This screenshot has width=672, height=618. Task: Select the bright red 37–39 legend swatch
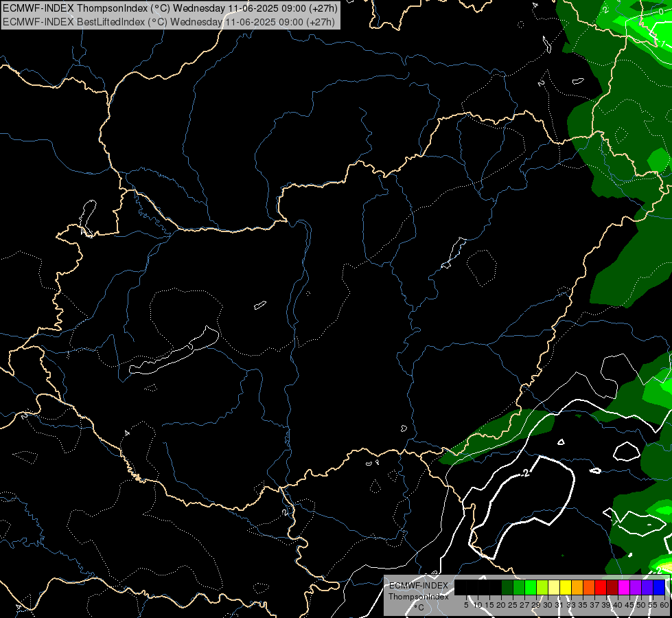pos(601,587)
